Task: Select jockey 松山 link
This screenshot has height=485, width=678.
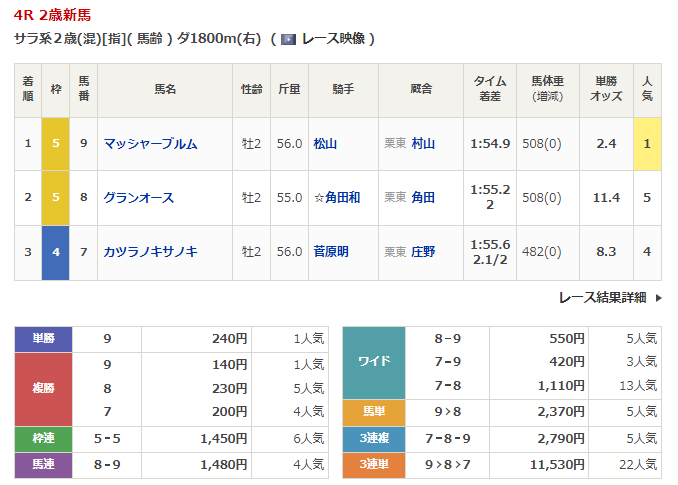Action: (x=325, y=143)
